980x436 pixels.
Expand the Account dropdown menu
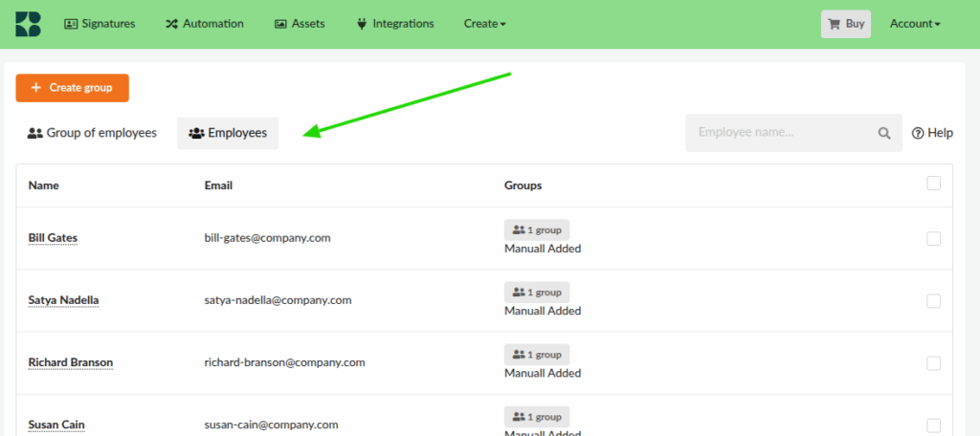pyautogui.click(x=914, y=24)
